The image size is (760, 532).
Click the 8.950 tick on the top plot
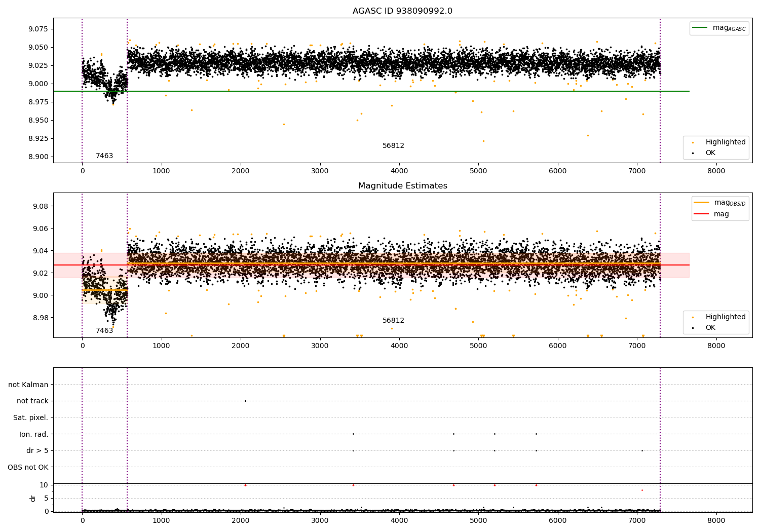(x=38, y=120)
